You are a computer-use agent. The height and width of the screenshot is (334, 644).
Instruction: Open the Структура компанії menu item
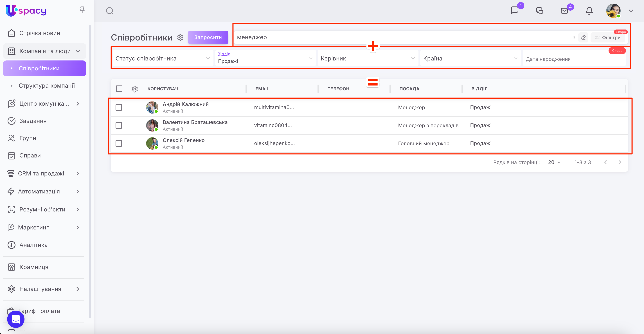(x=47, y=86)
